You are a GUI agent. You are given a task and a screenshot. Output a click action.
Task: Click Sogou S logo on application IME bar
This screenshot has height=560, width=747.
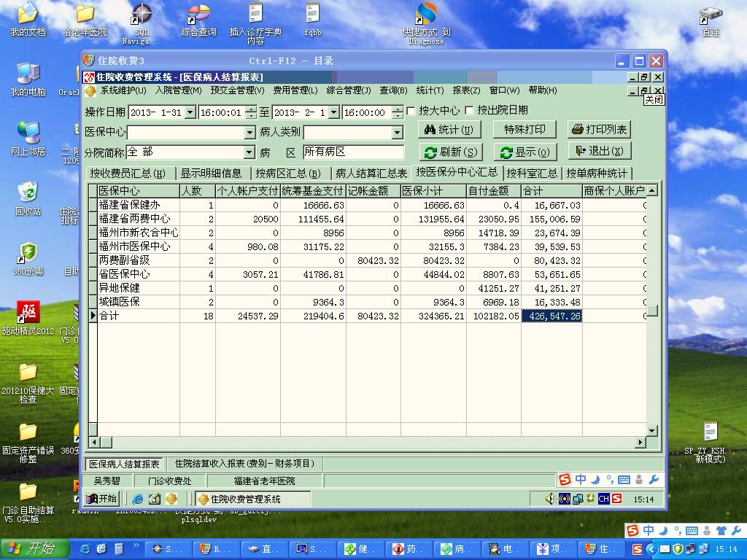tap(565, 479)
